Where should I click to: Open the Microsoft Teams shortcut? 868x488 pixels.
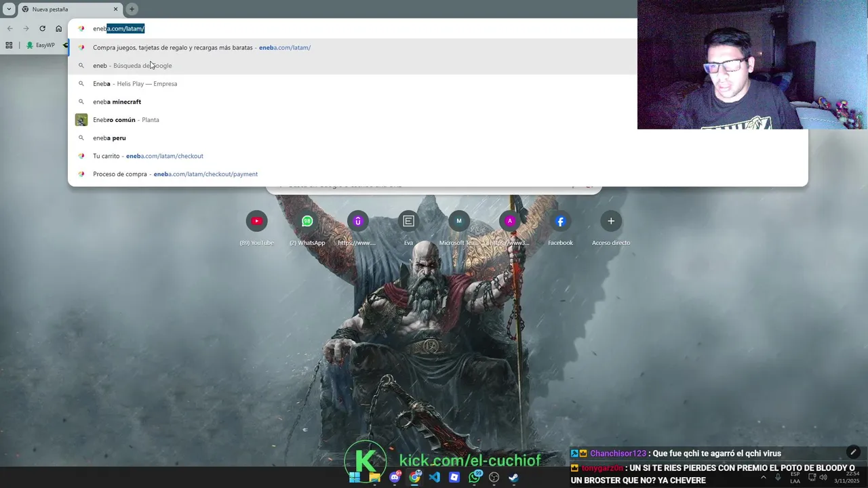click(459, 228)
